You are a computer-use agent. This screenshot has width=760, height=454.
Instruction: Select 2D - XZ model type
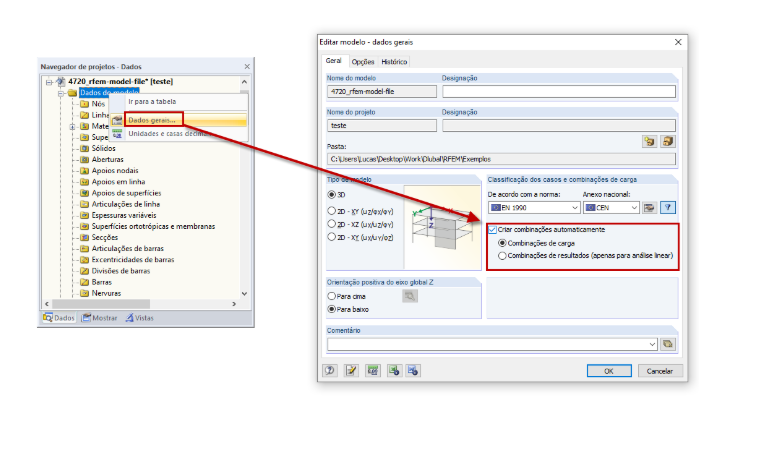point(332,224)
